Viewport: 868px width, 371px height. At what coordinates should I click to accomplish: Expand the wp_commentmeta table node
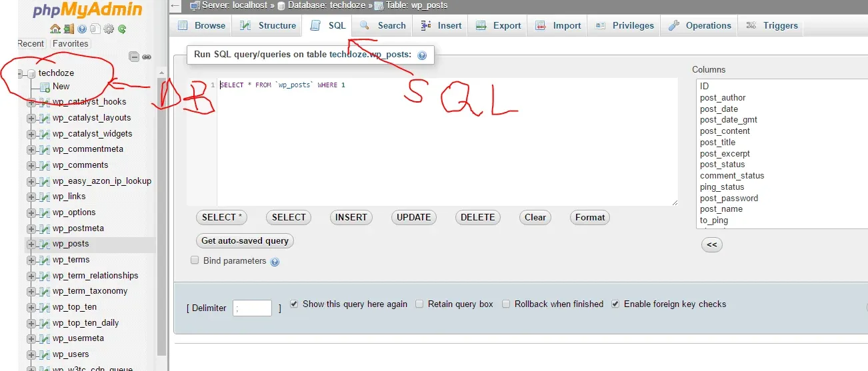(31, 150)
